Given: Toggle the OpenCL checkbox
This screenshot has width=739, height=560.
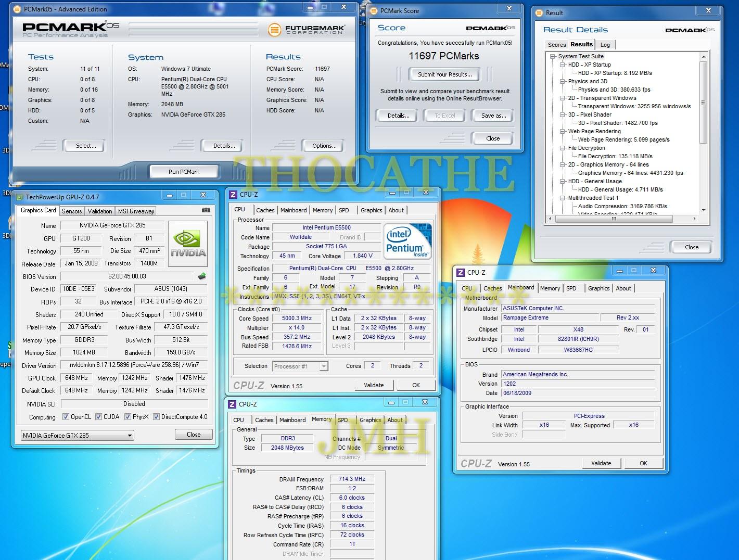Looking at the screenshot, I should 66,417.
